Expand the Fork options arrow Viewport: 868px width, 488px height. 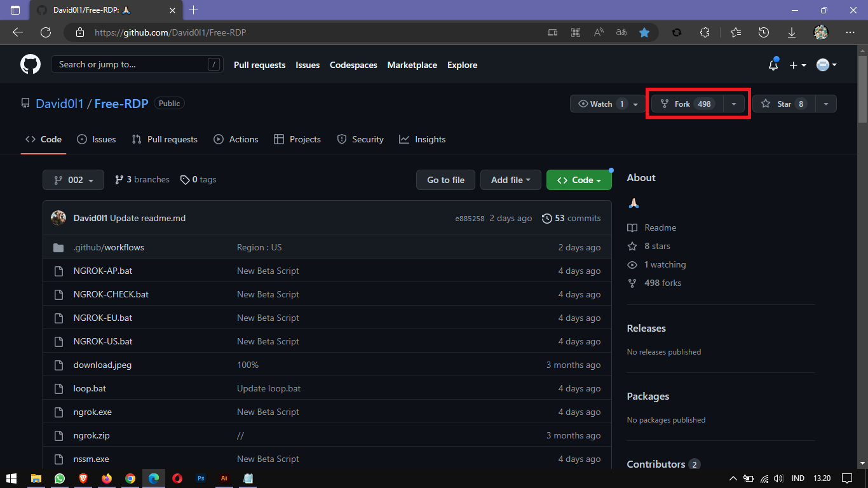734,104
